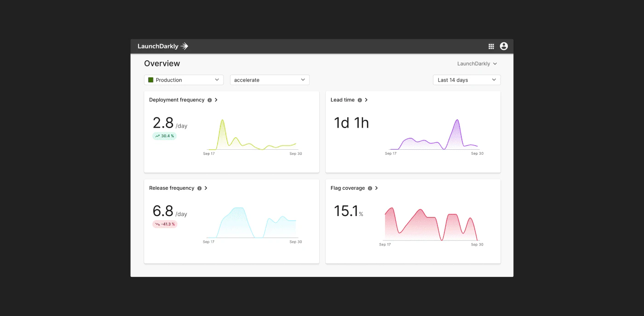Open the user account avatar icon
Screen dimensions: 644x316
(504, 46)
